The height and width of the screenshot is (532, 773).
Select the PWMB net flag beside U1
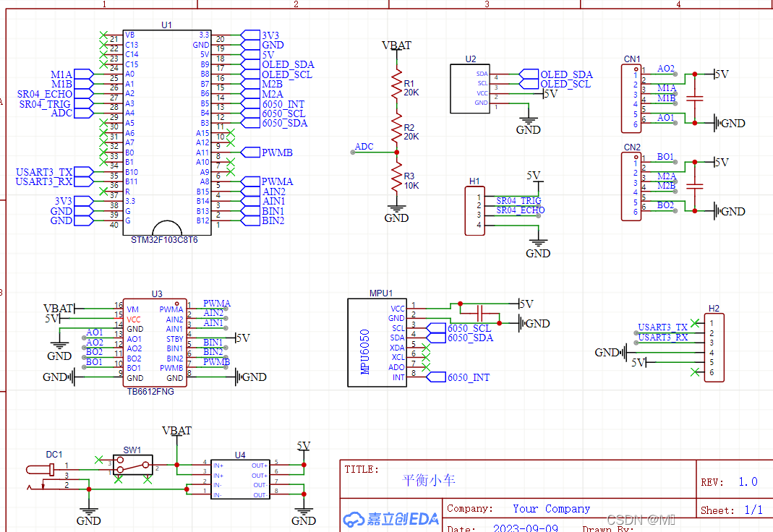click(x=276, y=153)
